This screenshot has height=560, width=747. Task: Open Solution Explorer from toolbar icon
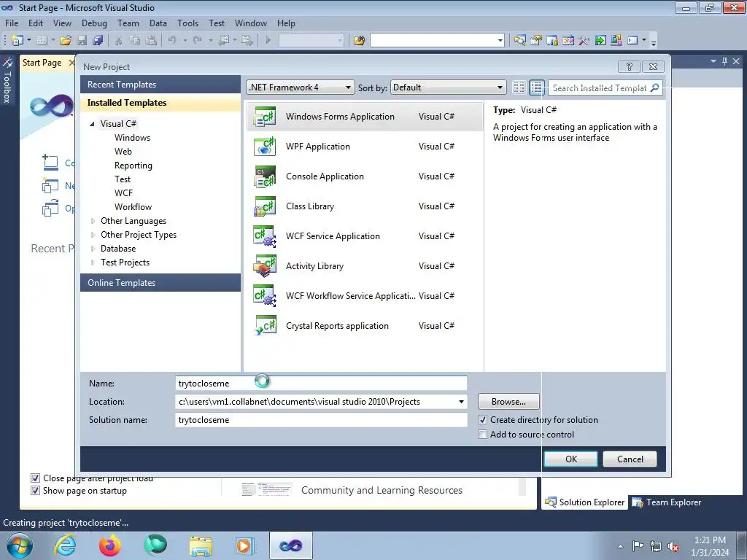click(x=519, y=41)
